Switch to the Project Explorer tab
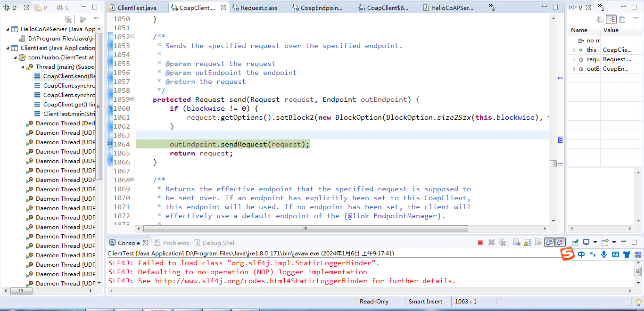The width and height of the screenshot is (644, 311). click(41, 8)
